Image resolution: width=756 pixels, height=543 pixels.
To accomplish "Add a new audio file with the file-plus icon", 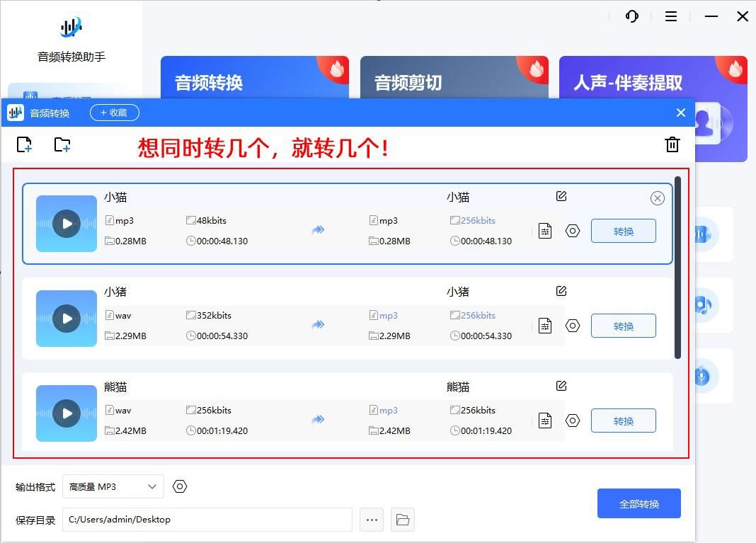I will pyautogui.click(x=24, y=144).
